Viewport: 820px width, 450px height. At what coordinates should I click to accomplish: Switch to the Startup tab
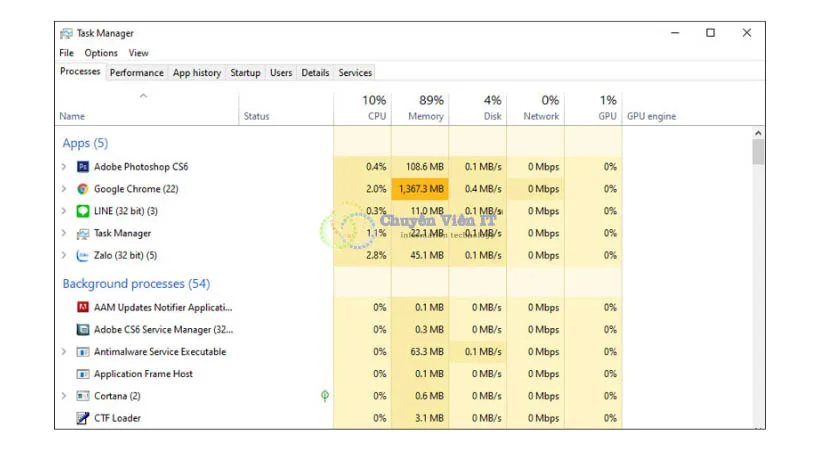(x=245, y=73)
